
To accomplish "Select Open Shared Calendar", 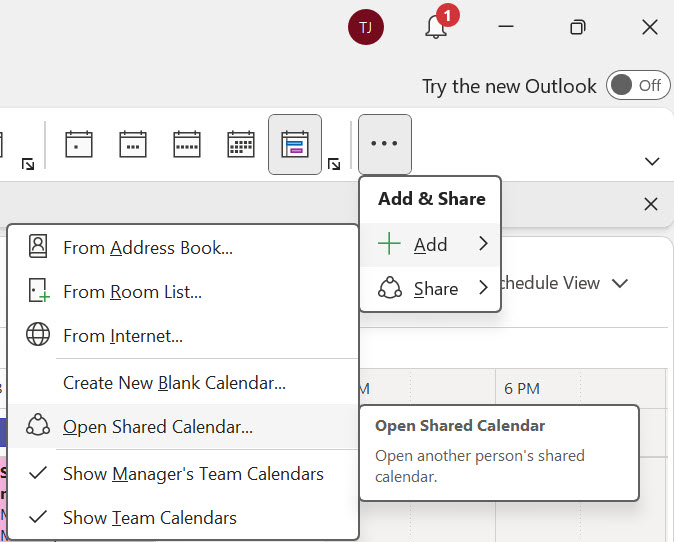I will tap(183, 426).
